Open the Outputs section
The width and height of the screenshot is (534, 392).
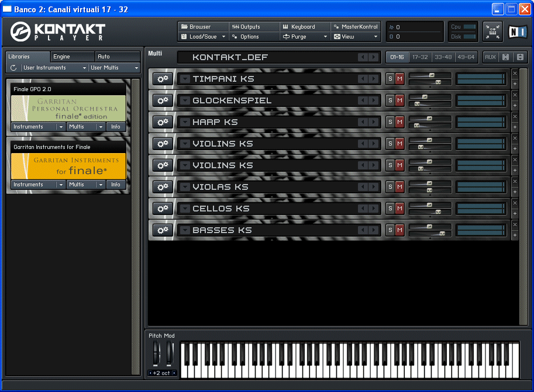pos(254,26)
